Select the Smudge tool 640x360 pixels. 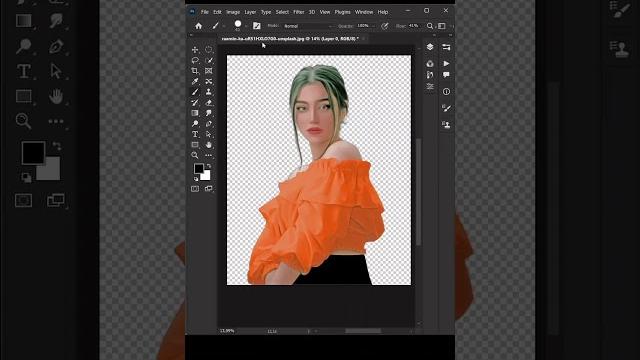pyautogui.click(x=209, y=113)
